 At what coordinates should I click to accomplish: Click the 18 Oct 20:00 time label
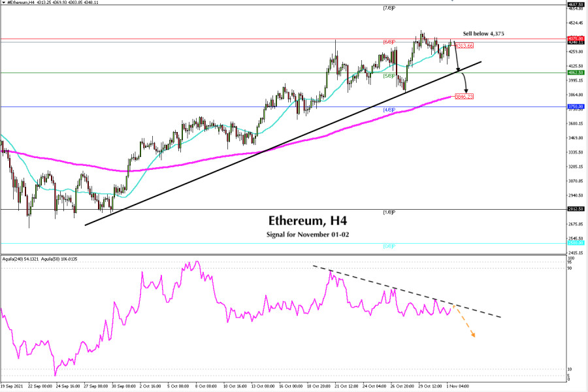(319, 386)
